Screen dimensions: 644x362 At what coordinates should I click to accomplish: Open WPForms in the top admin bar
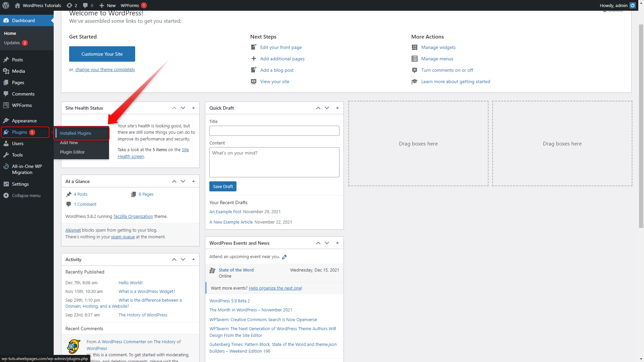pyautogui.click(x=133, y=5)
